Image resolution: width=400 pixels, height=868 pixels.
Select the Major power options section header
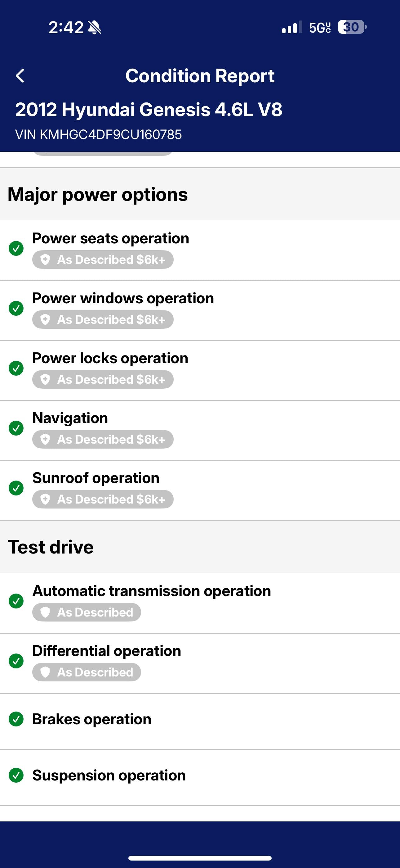click(98, 194)
